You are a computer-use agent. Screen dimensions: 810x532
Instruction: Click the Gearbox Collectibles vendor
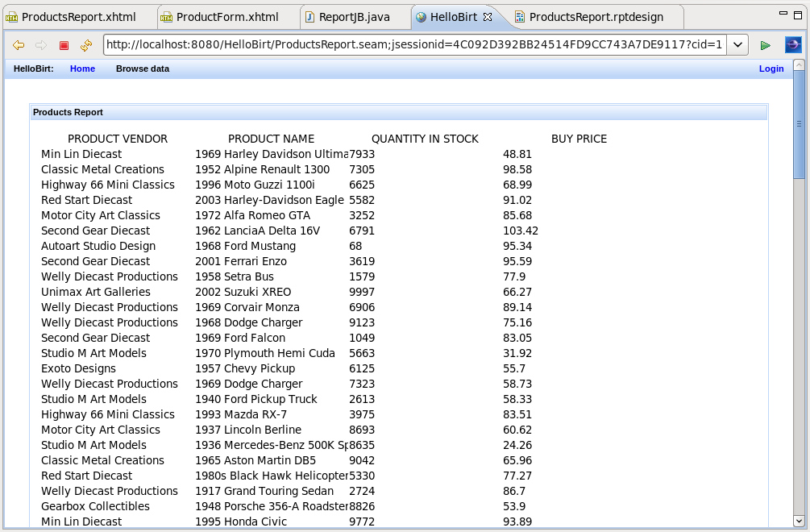tap(96, 507)
